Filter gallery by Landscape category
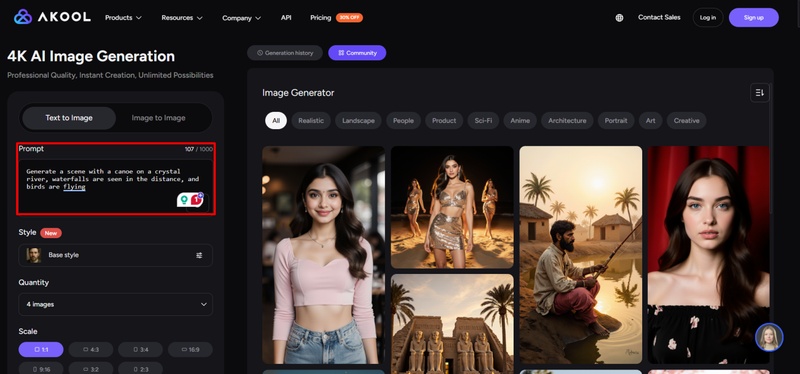 358,121
